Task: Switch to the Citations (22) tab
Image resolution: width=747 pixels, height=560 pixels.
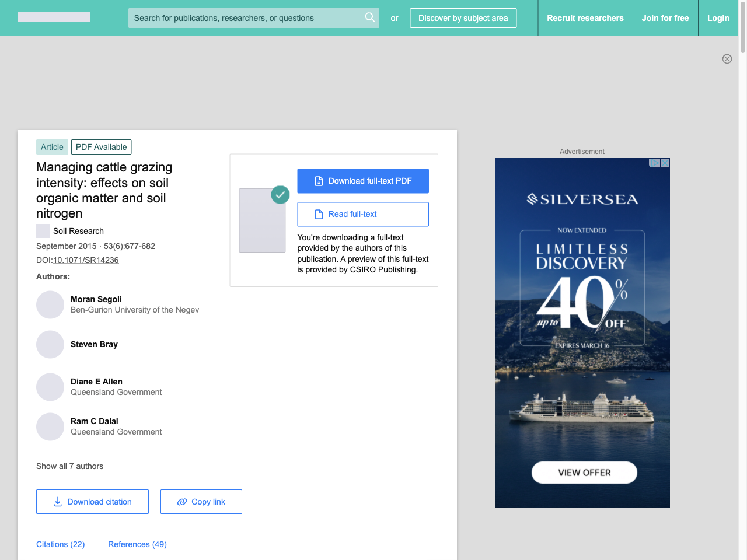Action: click(60, 544)
